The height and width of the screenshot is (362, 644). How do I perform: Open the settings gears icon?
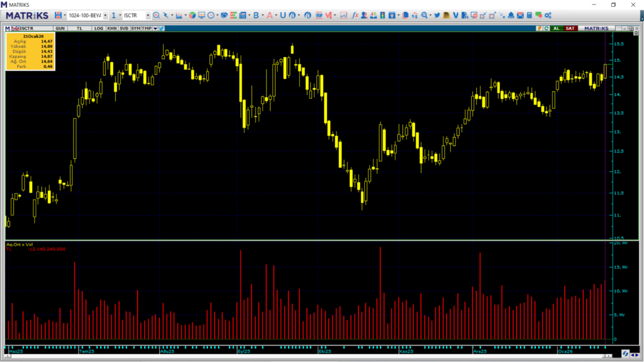tap(547, 15)
